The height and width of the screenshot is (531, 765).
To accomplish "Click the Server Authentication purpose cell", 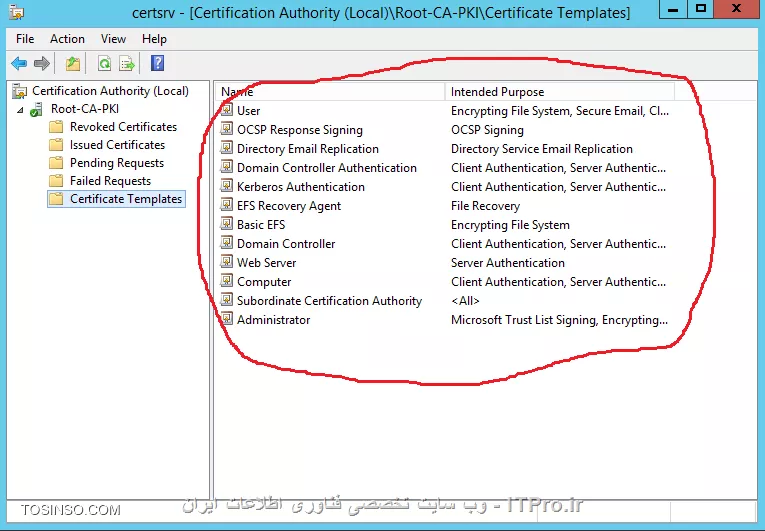I will click(x=508, y=263).
